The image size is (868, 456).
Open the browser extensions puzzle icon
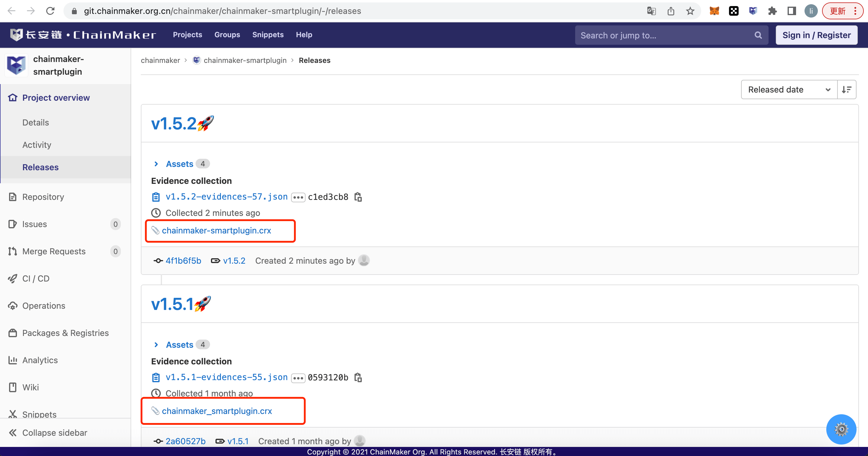[772, 11]
